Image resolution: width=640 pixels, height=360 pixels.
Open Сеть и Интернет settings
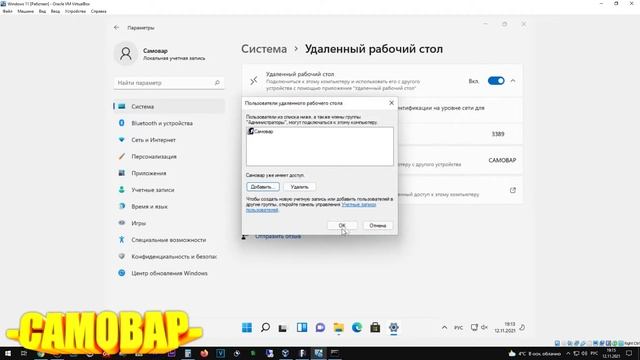click(169, 140)
